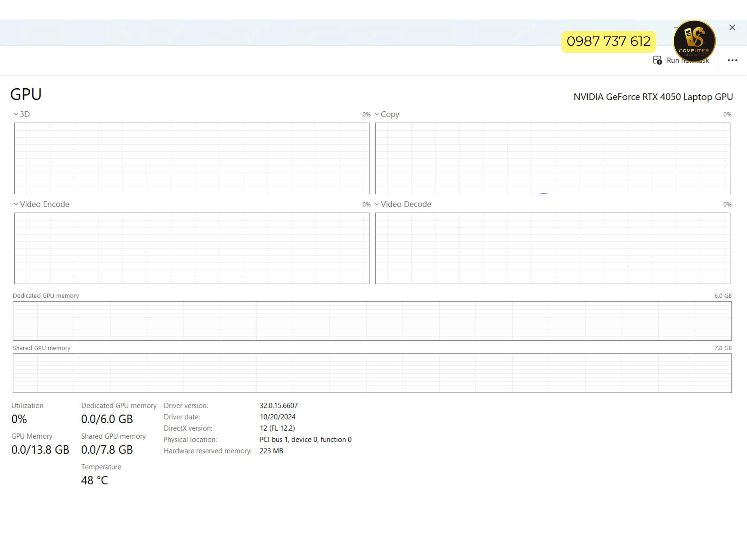747x560 pixels.
Task: Click the "Shared GPU memory" label above its graph
Action: (41, 348)
